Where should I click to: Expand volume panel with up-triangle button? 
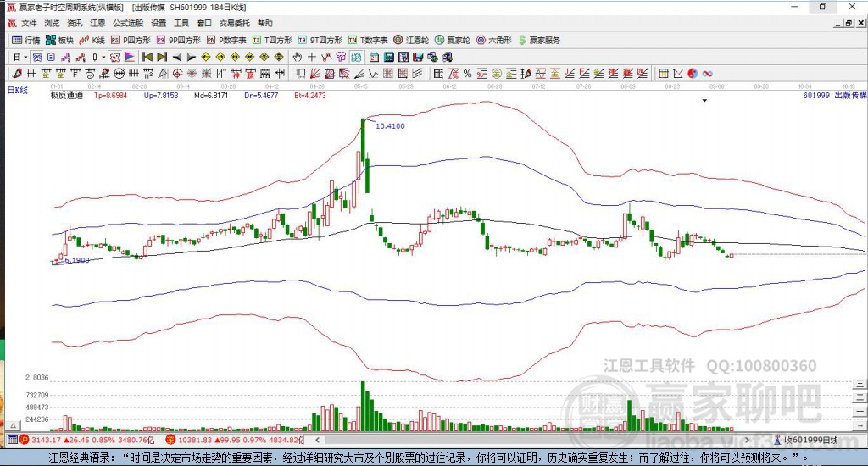[x=14, y=425]
